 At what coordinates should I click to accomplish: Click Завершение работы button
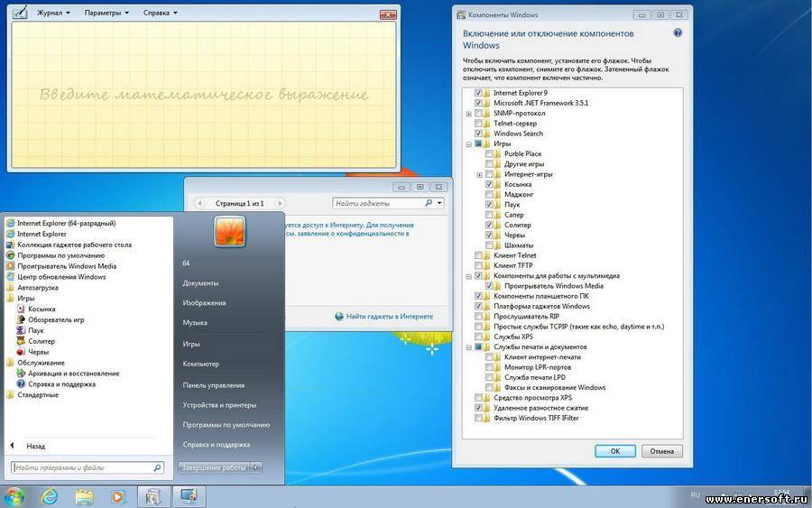(x=213, y=467)
